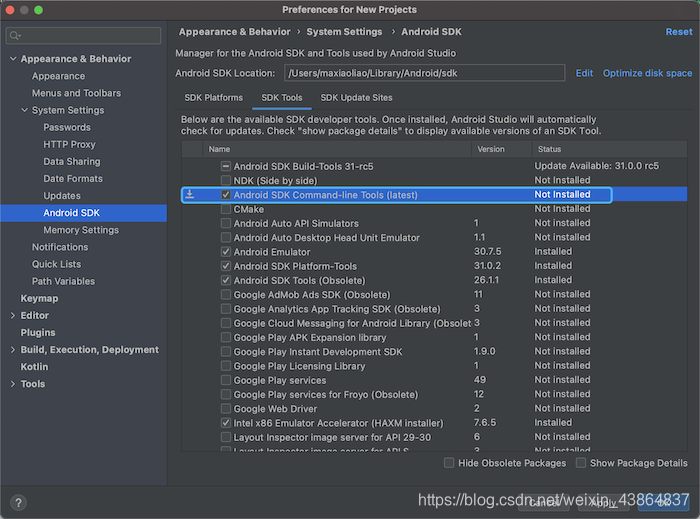Click the Android SDK Location path field
The image size is (700, 519).
point(424,73)
